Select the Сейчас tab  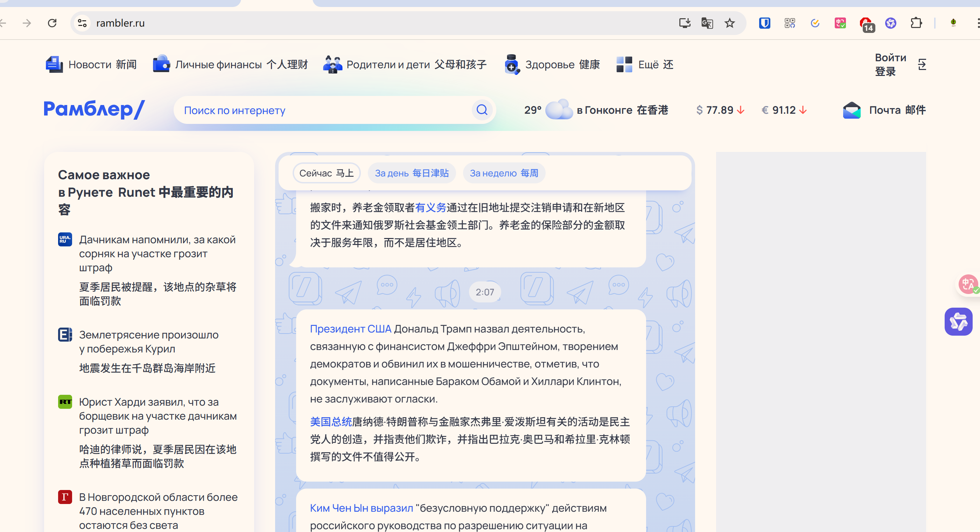(326, 173)
